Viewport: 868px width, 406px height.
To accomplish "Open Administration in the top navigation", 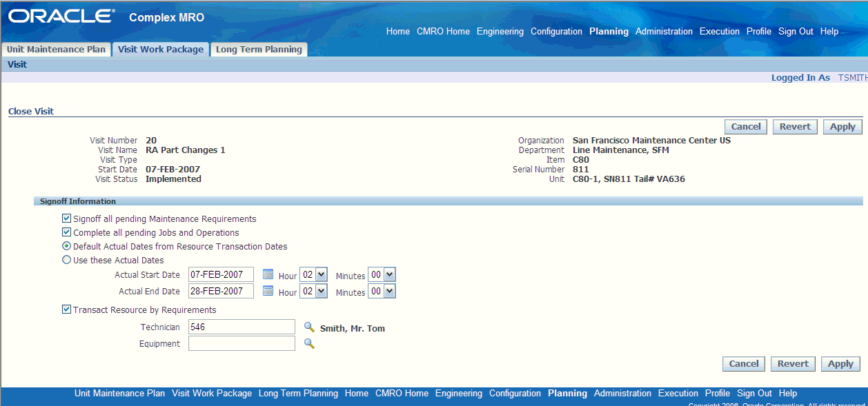I will [x=664, y=32].
